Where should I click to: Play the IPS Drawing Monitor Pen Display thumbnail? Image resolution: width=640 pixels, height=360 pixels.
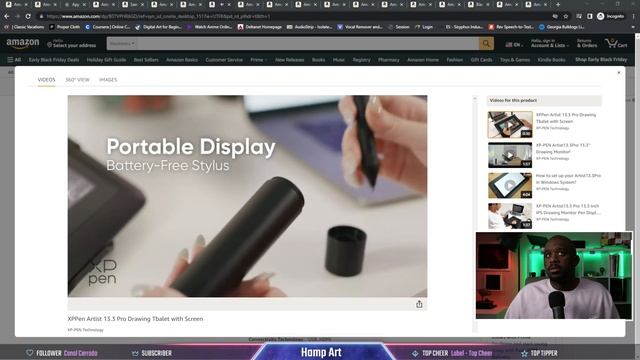[x=510, y=216]
